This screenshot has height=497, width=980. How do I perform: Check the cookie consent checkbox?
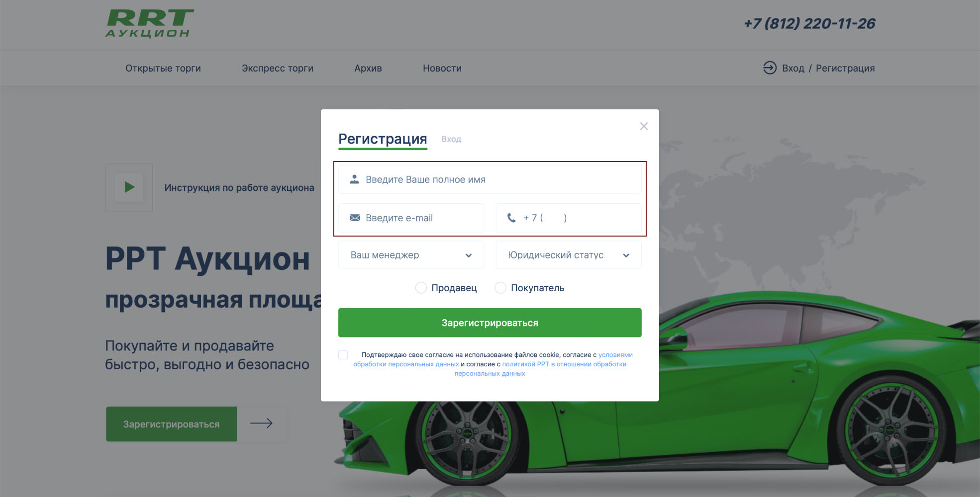click(x=343, y=354)
